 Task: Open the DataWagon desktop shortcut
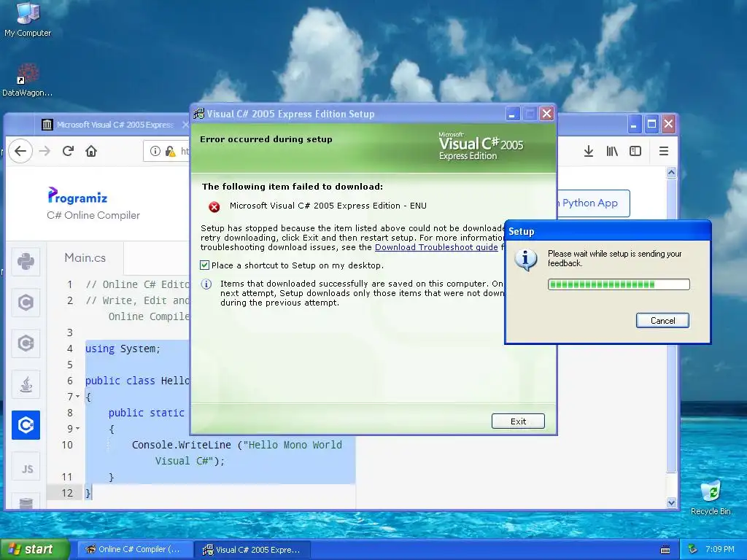28,80
